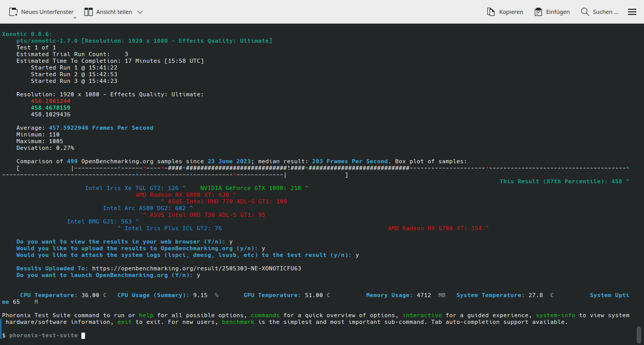This screenshot has width=644, height=345.
Task: Click the Average 457.5922946 Frames Per Second text
Action: pyautogui.click(x=85, y=128)
